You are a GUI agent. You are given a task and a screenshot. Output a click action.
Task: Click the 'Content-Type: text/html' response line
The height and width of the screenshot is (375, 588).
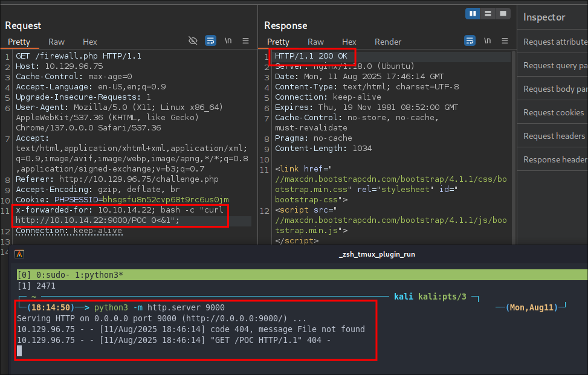click(x=367, y=87)
